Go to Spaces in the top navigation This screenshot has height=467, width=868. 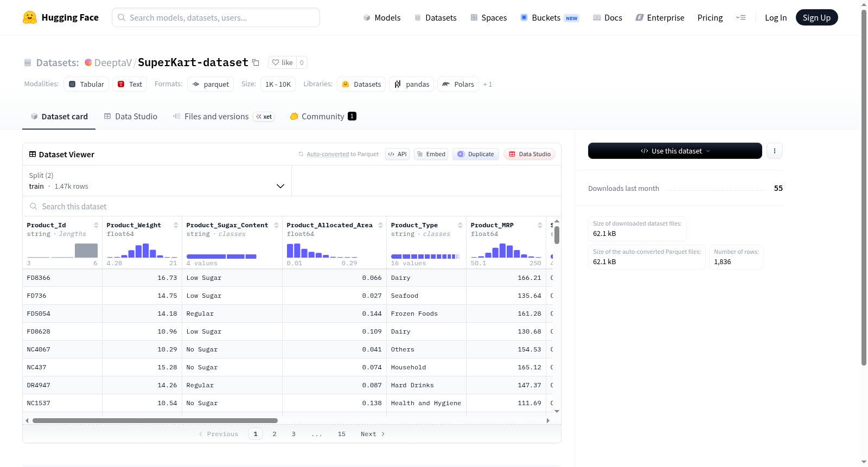(x=488, y=17)
